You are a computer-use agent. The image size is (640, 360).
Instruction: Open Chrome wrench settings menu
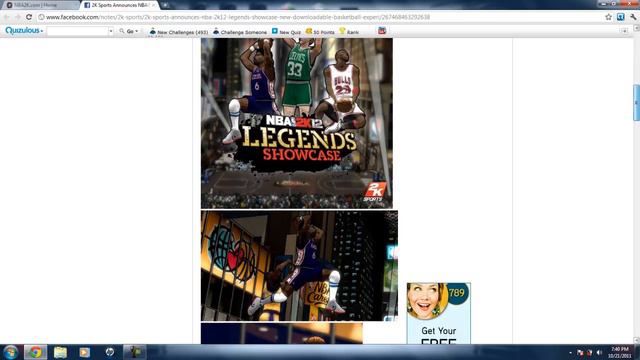tap(633, 17)
